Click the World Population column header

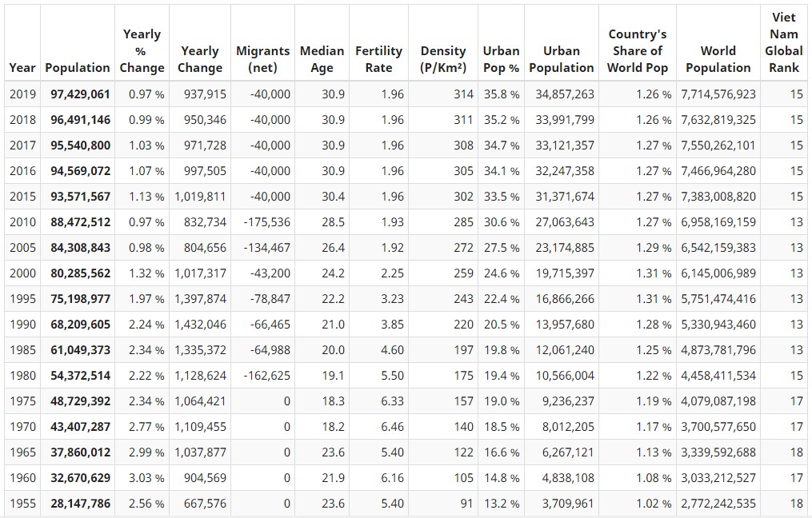(x=718, y=59)
